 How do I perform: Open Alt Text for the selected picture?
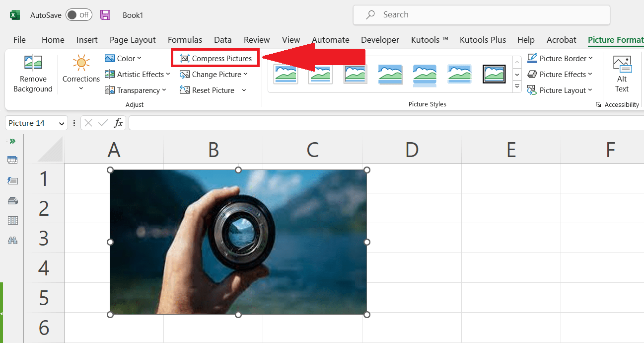click(622, 74)
